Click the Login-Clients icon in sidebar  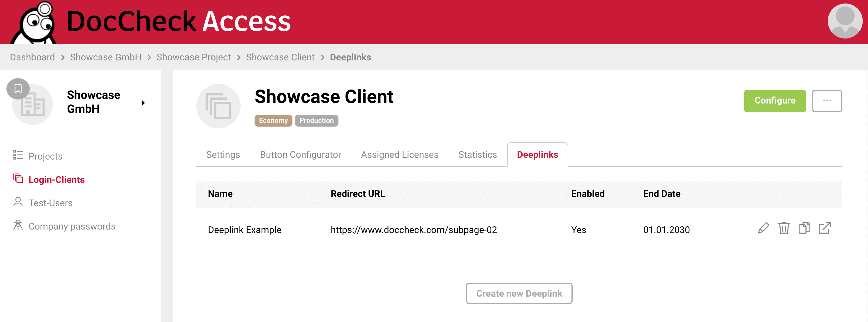click(x=18, y=178)
